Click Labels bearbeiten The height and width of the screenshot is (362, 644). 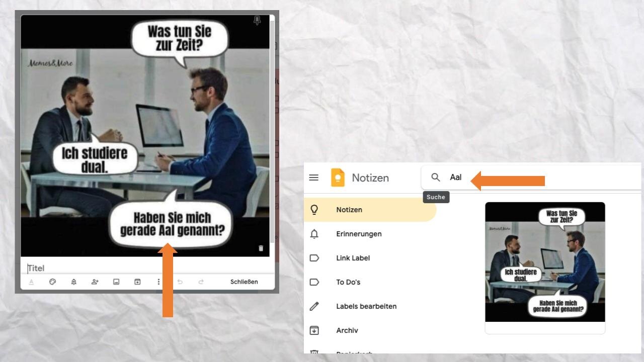point(366,306)
